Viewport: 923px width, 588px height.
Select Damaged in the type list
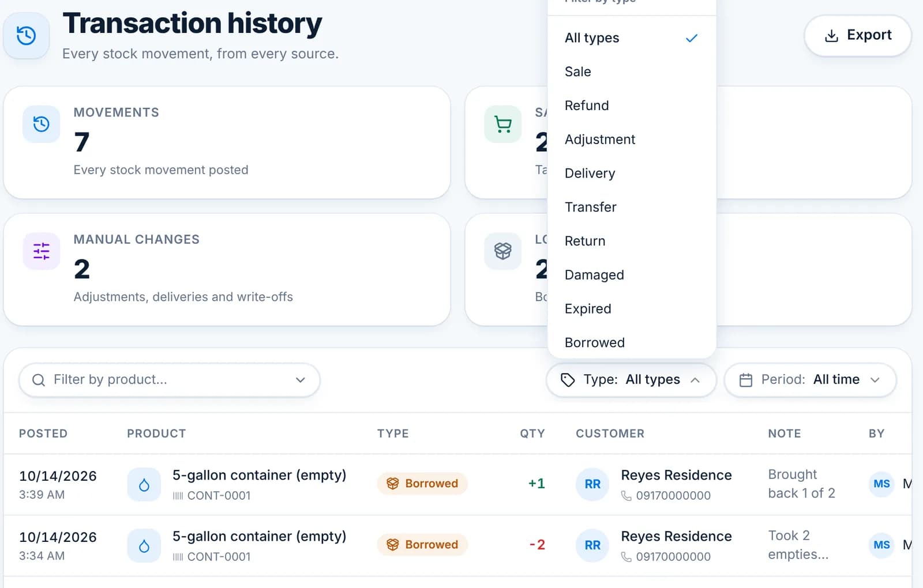coord(632,275)
